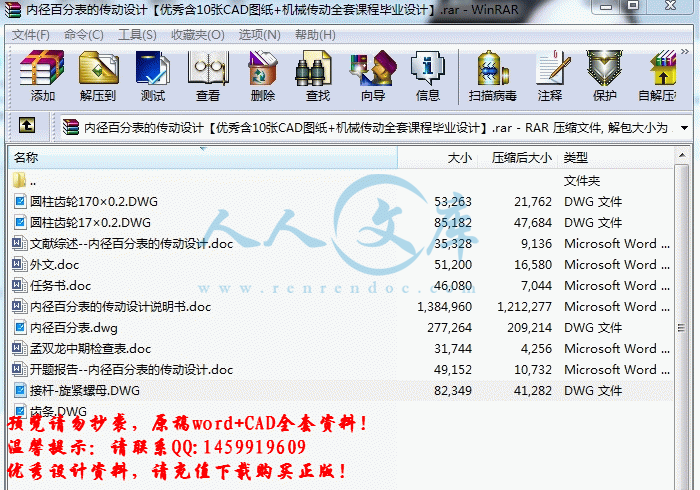700x490 pixels.
Task: Sort by the 类型 column header
Action: pos(615,158)
